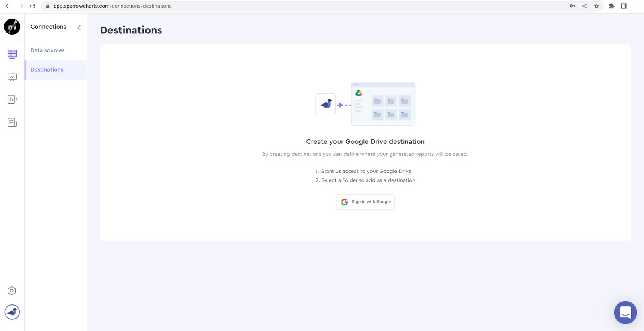Image resolution: width=644 pixels, height=331 pixels.
Task: Collapse the Connections side panel chevron
Action: click(79, 27)
